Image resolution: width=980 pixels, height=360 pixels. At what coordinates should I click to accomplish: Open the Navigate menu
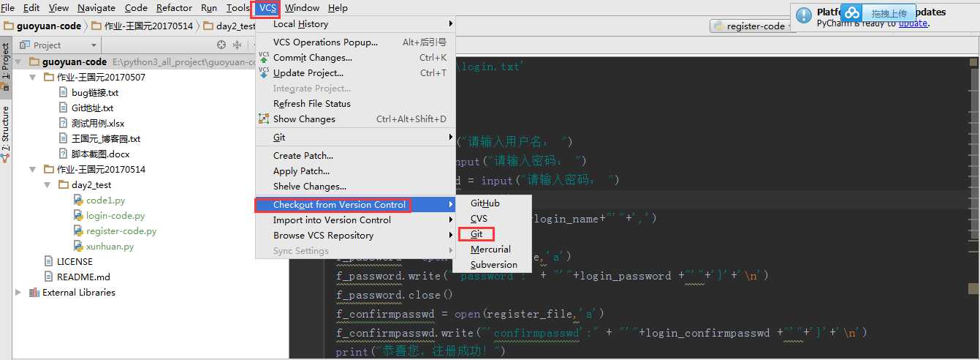96,7
